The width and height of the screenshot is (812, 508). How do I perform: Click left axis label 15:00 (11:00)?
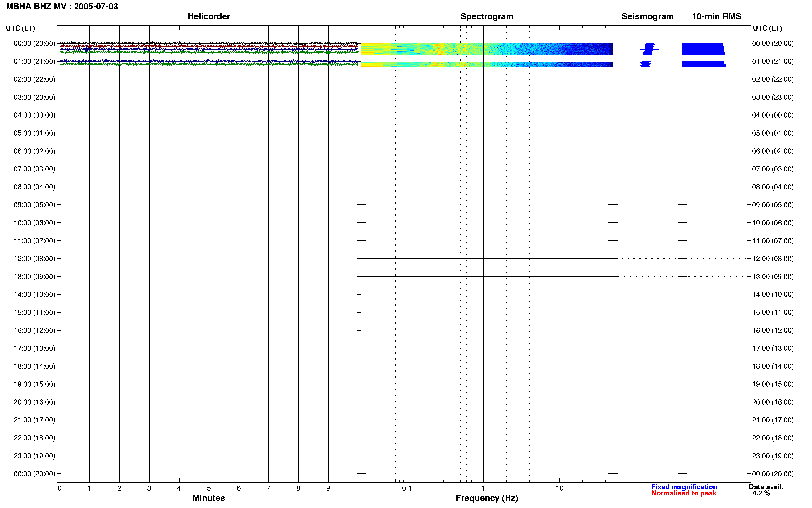34,312
